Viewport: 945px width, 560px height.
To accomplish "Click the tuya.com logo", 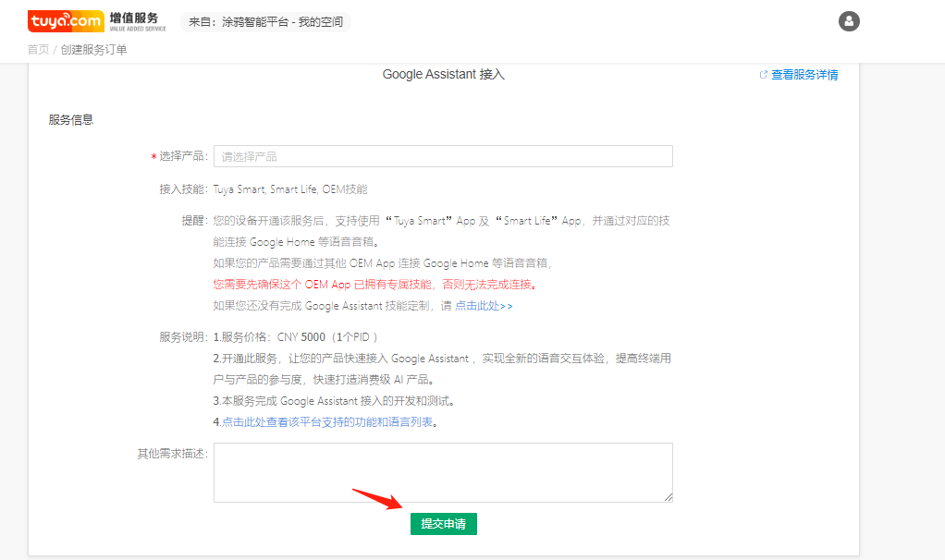I will (66, 21).
